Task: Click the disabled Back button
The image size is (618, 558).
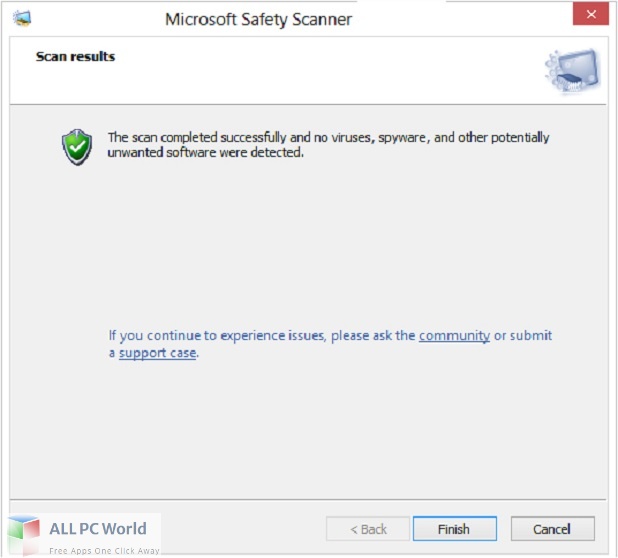Action: click(x=368, y=528)
